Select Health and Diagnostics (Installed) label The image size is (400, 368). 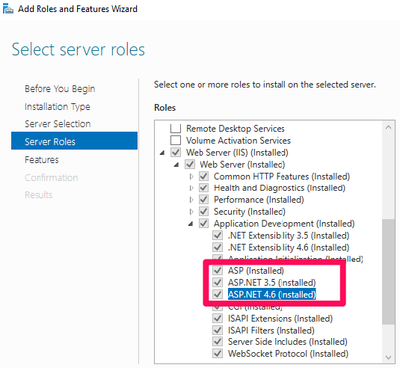tap(280, 188)
